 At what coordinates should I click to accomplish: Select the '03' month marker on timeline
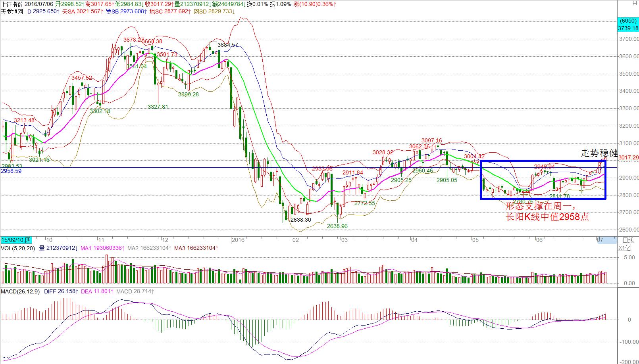[344, 240]
